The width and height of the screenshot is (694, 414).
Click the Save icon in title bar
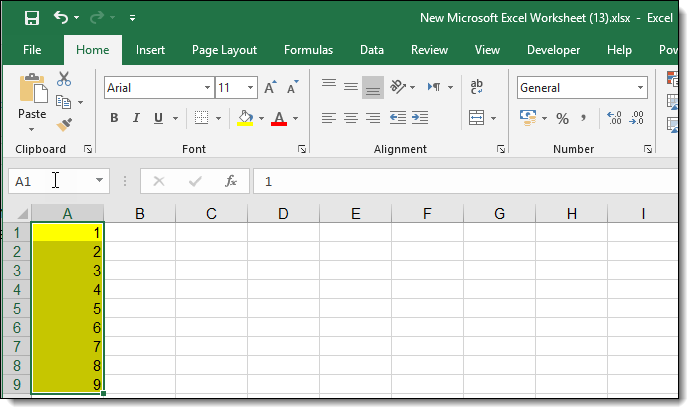(31, 18)
